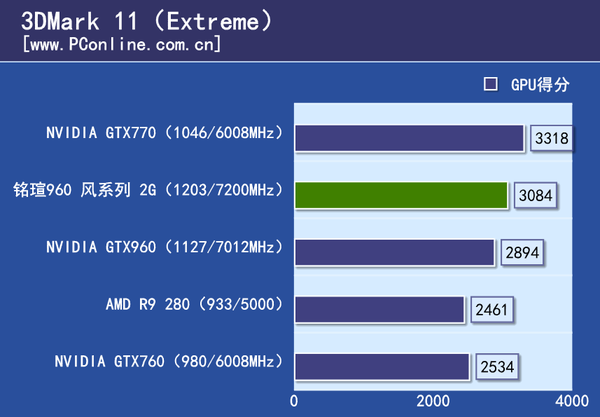Select the NVIDIA GTX960 (1127/7012MHz) label
Viewport: 600px width, 417px height.
coord(165,247)
